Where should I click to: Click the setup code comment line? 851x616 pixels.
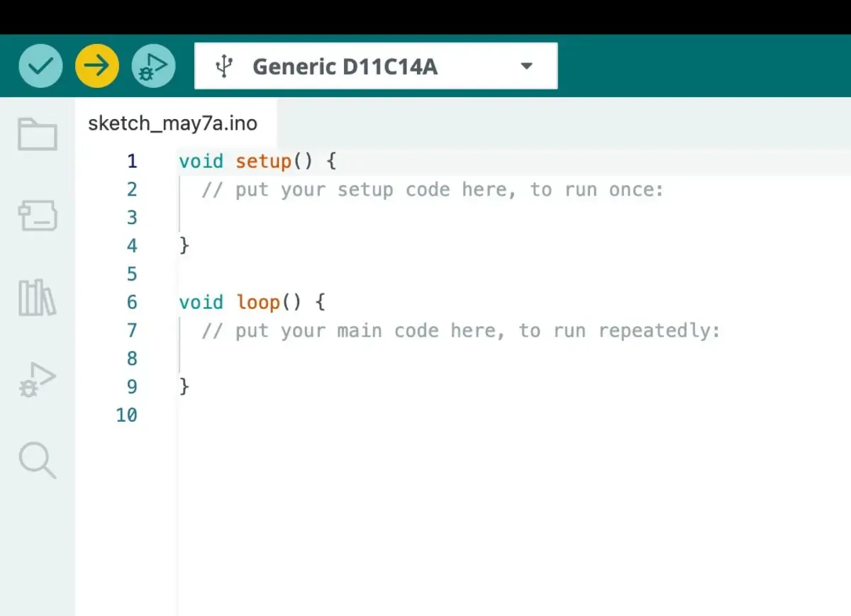[433, 190]
